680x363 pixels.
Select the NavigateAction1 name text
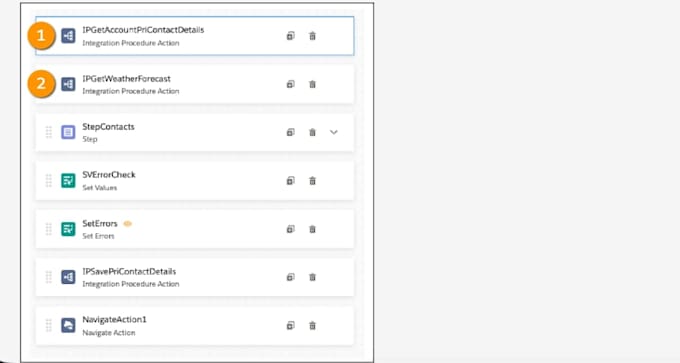114,320
